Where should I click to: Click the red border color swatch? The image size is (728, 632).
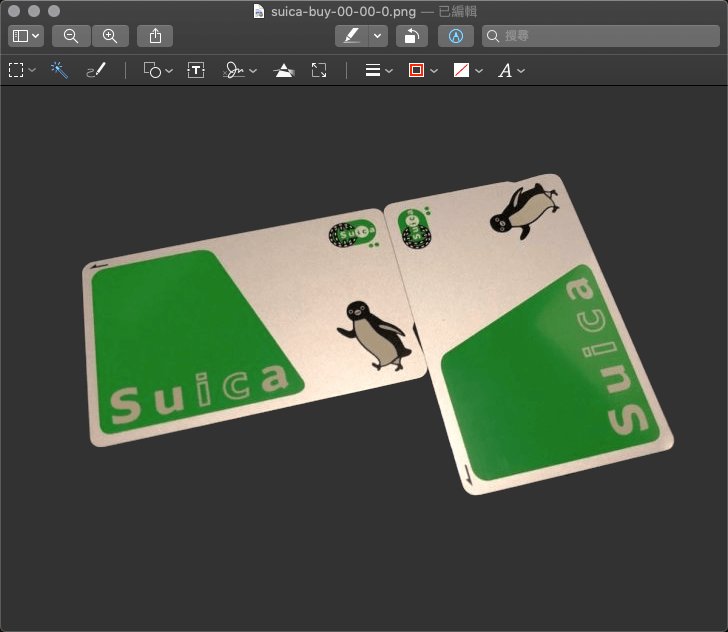(416, 70)
